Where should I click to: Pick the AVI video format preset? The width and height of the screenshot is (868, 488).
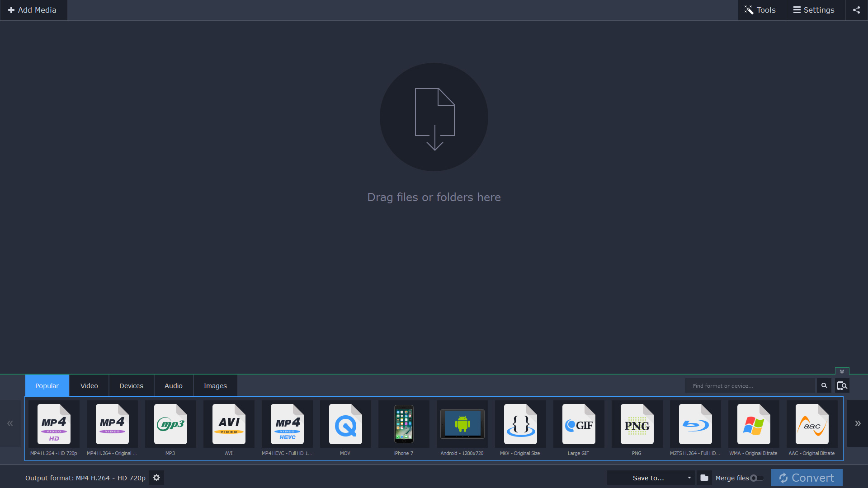point(228,425)
